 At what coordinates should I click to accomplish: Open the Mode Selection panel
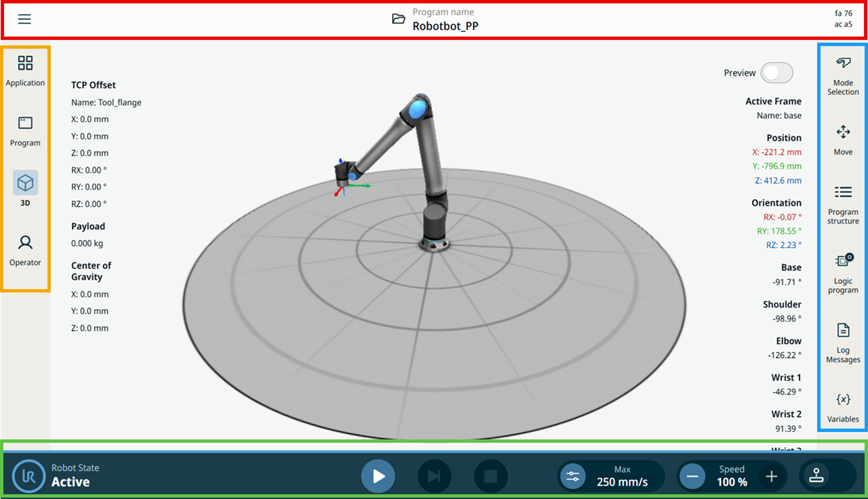pos(843,76)
